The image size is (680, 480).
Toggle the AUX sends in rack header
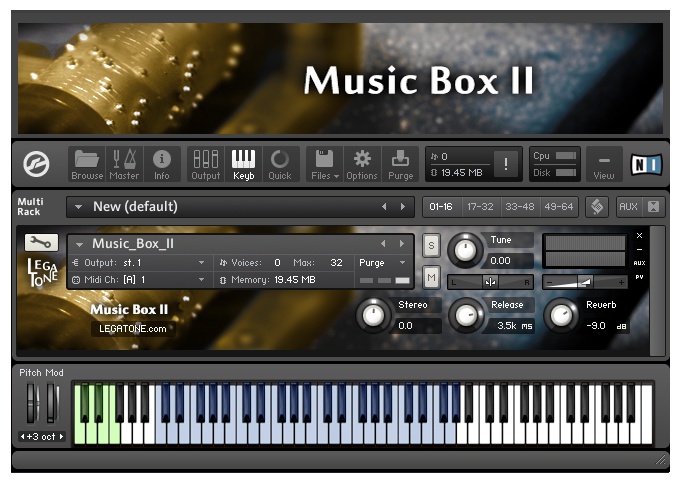(x=628, y=207)
